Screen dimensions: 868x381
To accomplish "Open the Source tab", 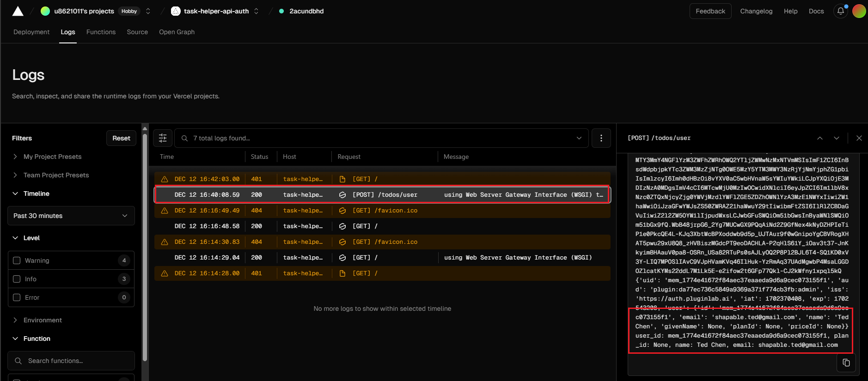I will click(137, 32).
